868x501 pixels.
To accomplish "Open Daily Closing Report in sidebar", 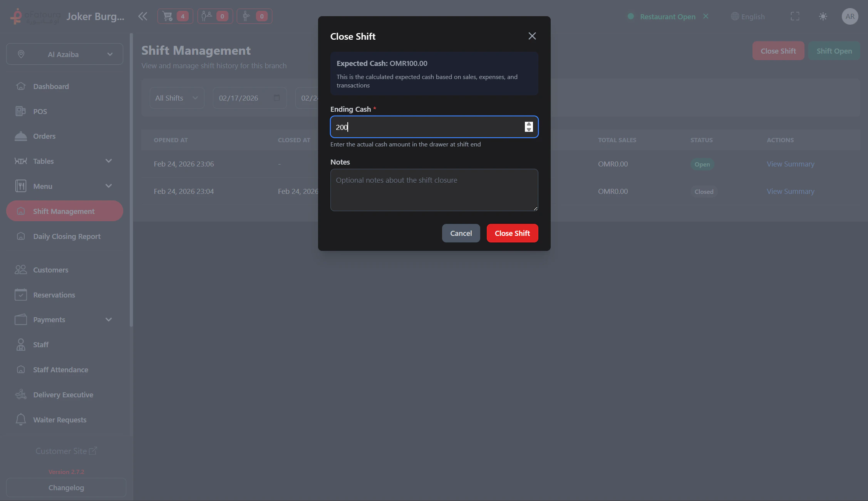I will pyautogui.click(x=67, y=236).
